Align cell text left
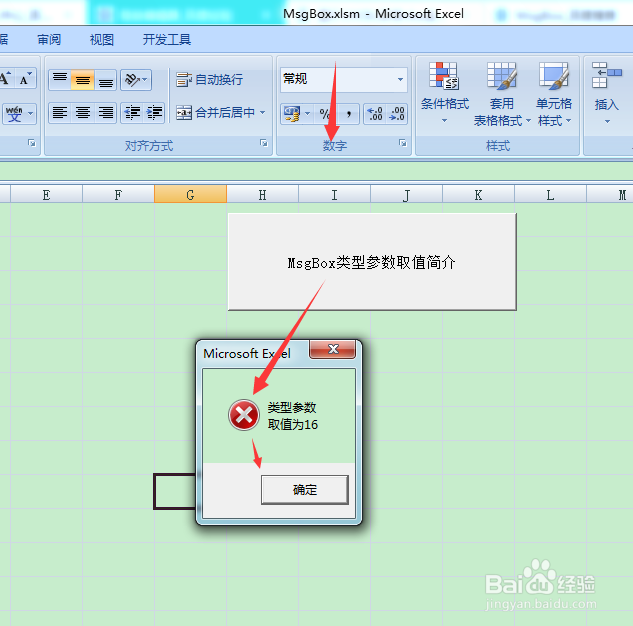This screenshot has height=626, width=633. pos(60,113)
